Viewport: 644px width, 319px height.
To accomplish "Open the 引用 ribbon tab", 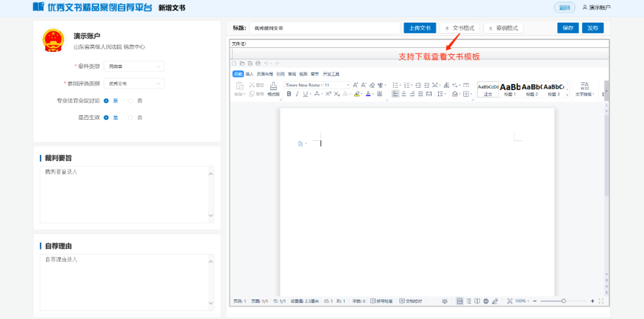I will click(x=280, y=74).
